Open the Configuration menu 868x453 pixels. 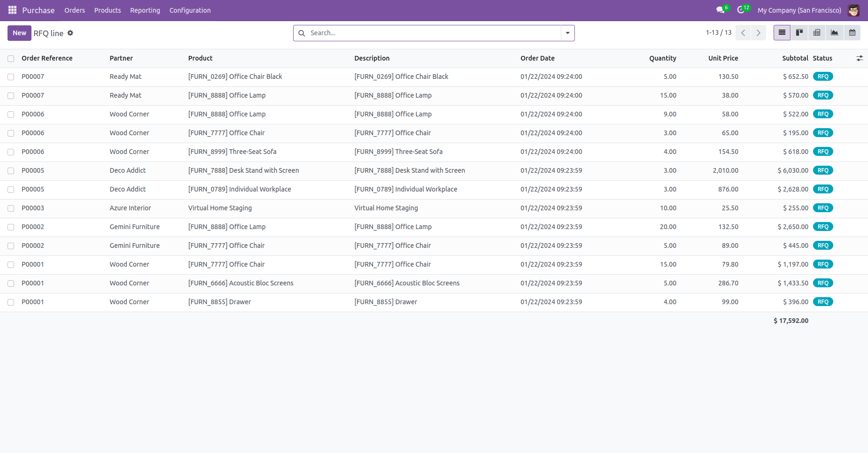[x=190, y=10]
